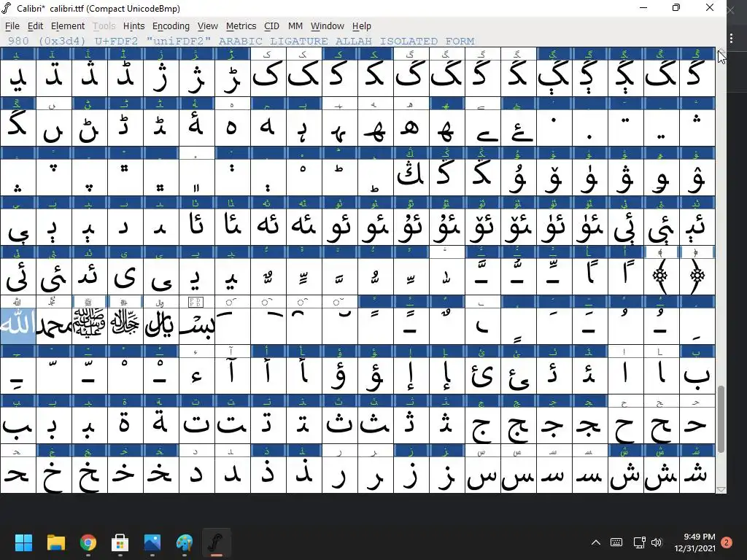Image resolution: width=747 pixels, height=560 pixels.
Task: Open Microsoft Store from the taskbar
Action: pos(120,542)
